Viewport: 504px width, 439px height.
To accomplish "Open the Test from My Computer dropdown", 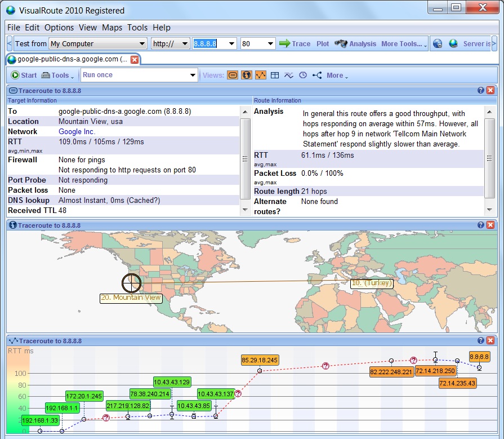I will tap(98, 44).
